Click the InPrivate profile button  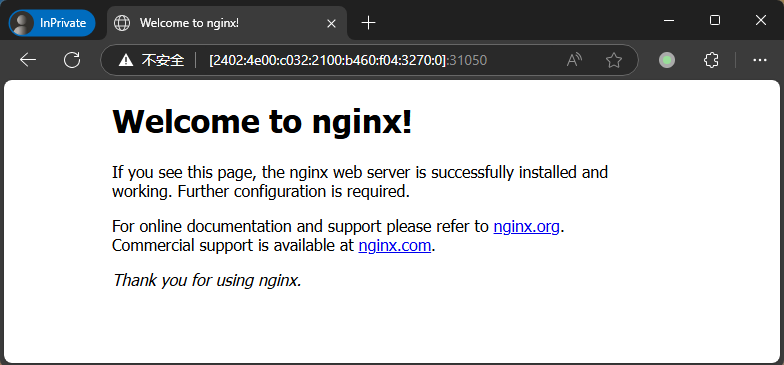click(52, 23)
